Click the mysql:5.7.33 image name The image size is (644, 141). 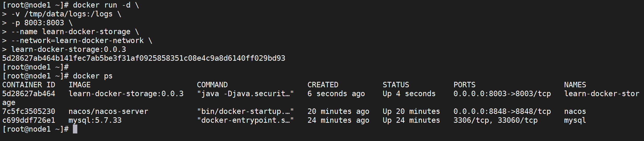tap(95, 120)
